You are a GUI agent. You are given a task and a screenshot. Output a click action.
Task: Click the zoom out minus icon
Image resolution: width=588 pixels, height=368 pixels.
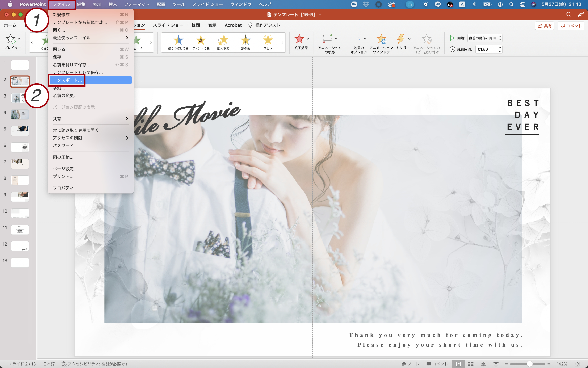pos(506,364)
